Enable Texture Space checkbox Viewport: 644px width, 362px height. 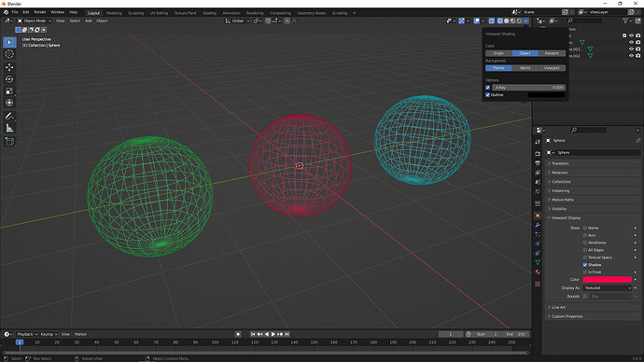585,258
